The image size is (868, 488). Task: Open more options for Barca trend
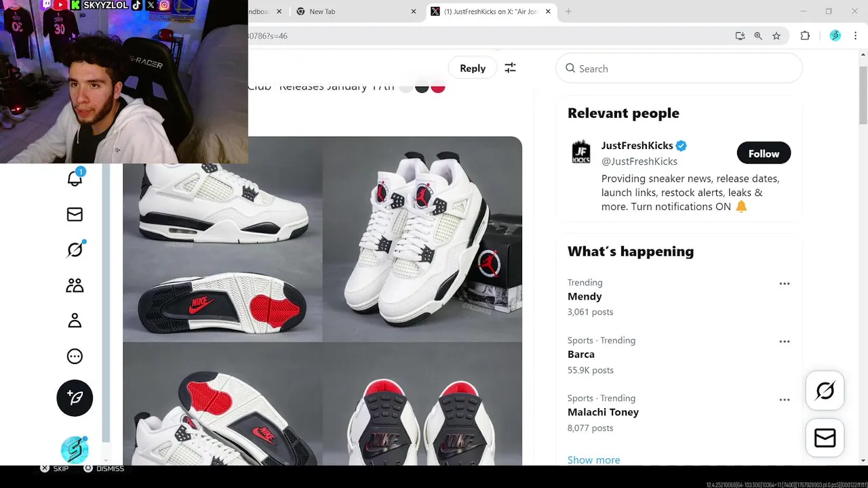point(785,342)
